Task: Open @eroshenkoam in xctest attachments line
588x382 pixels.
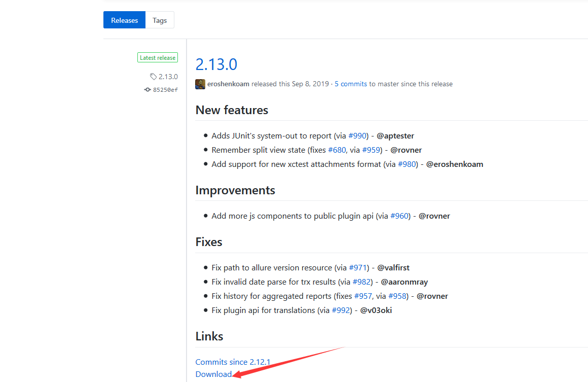Action: click(455, 164)
